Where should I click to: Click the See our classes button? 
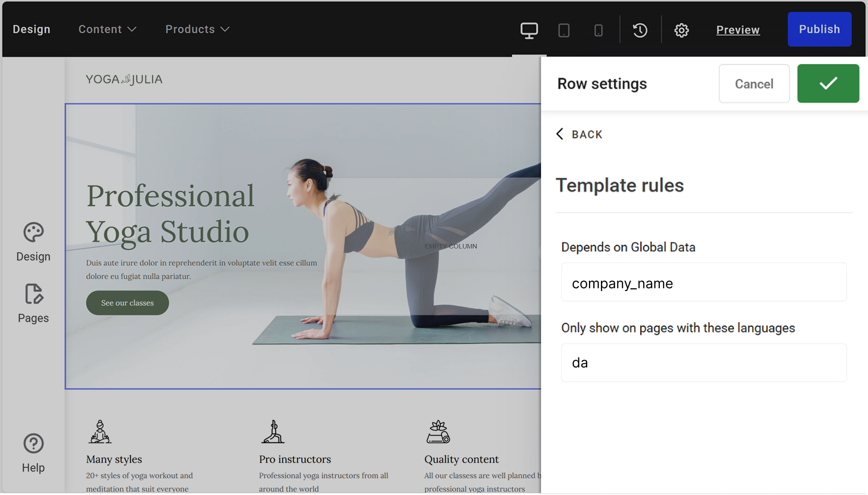coord(127,303)
